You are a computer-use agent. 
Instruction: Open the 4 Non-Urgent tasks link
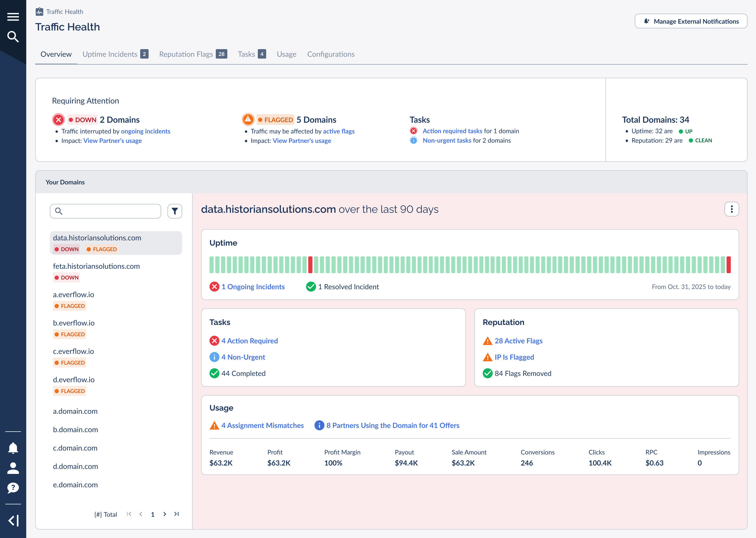[243, 357]
